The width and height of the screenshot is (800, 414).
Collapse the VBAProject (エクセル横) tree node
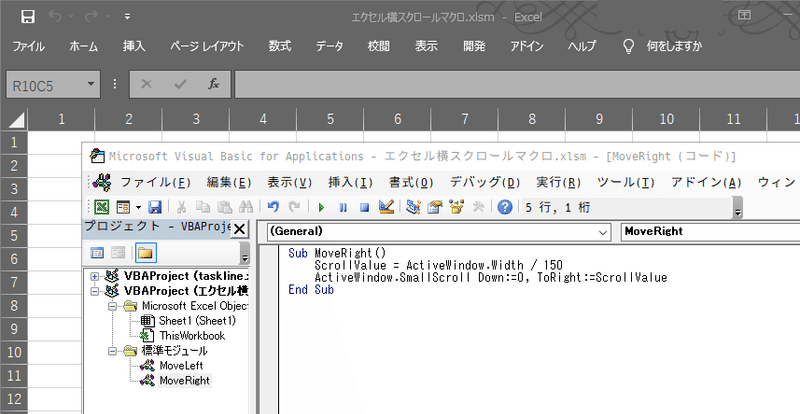point(94,291)
